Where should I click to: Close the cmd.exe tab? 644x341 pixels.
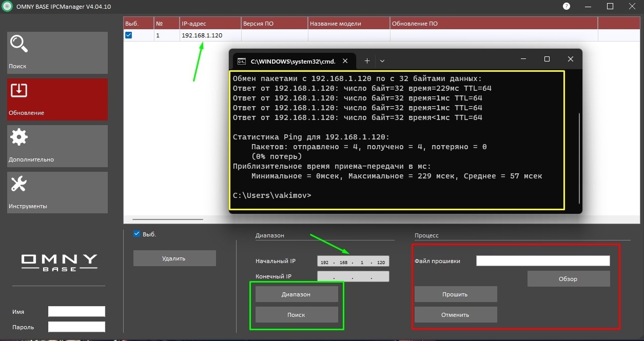click(345, 61)
